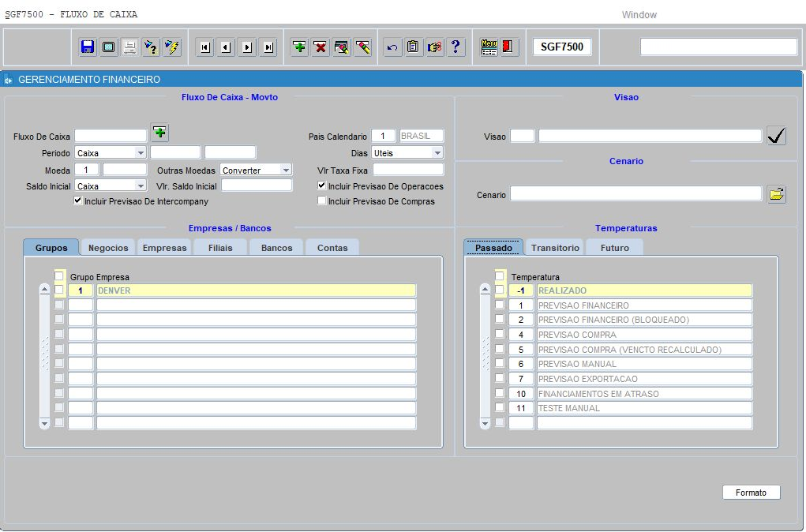Open the clipboard list icon
The height and width of the screenshot is (532, 806).
(414, 47)
